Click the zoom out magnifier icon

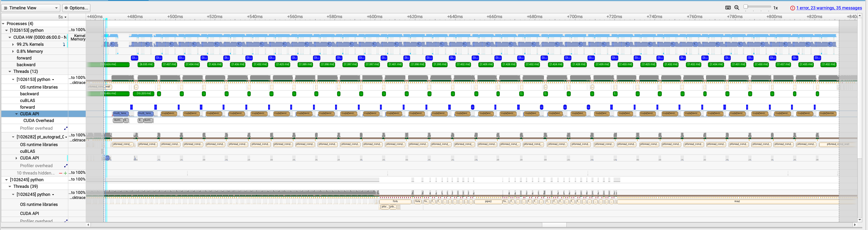point(737,8)
